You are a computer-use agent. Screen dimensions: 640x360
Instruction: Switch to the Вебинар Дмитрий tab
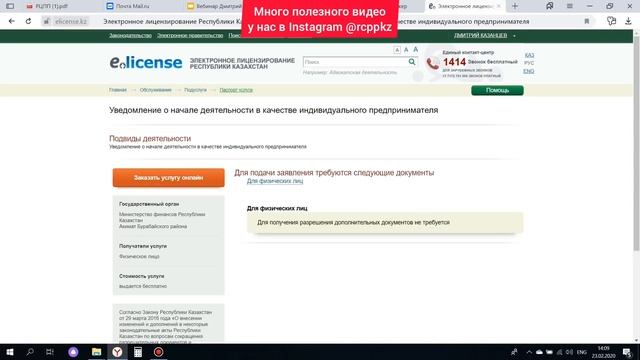[x=214, y=6]
